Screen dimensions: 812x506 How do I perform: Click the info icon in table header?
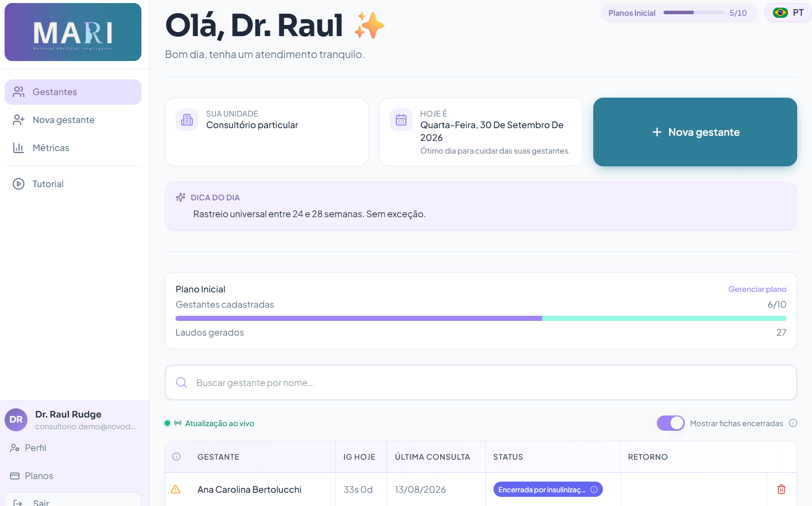[177, 457]
